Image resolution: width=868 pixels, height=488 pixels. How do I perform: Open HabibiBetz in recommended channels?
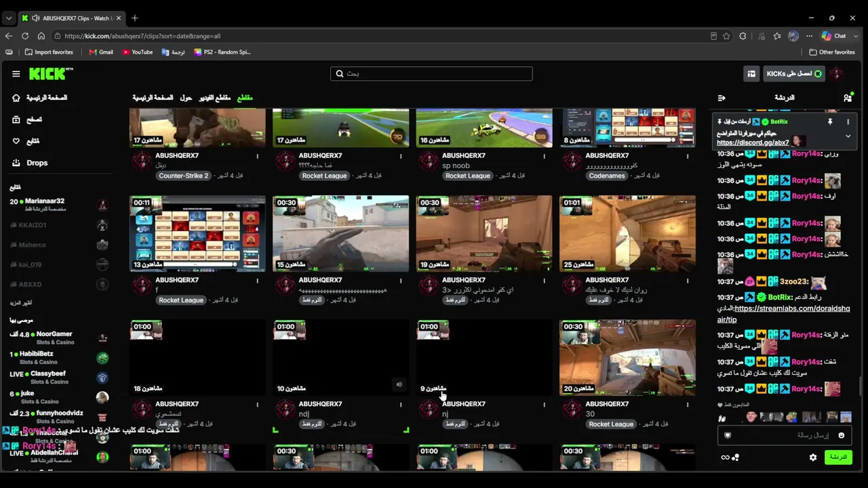coord(59,357)
